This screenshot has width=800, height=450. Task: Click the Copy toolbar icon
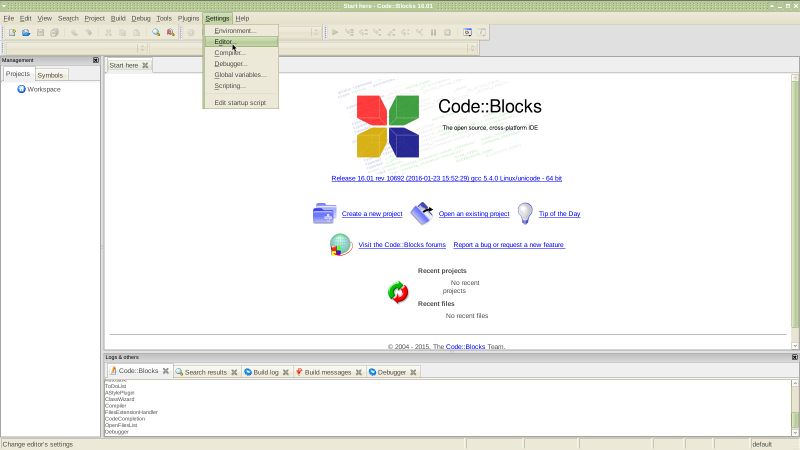point(122,32)
